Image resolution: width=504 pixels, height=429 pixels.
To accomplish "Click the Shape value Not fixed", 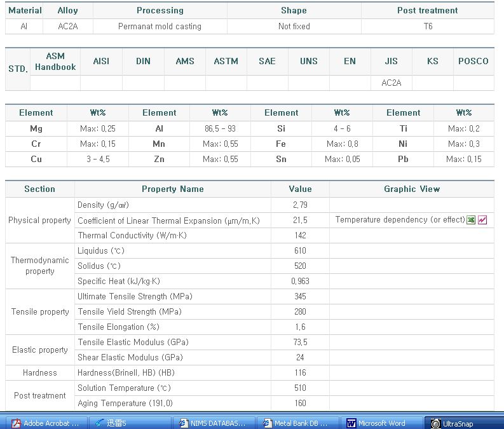I will pyautogui.click(x=294, y=26).
